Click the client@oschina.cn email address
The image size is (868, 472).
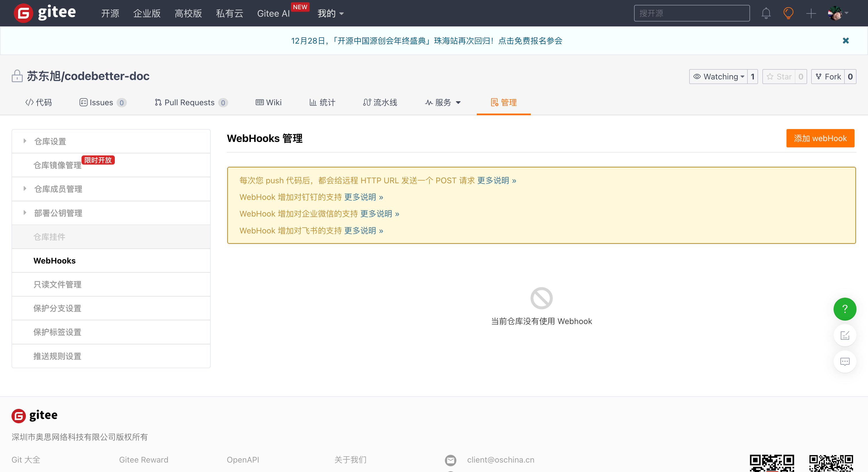tap(501, 460)
